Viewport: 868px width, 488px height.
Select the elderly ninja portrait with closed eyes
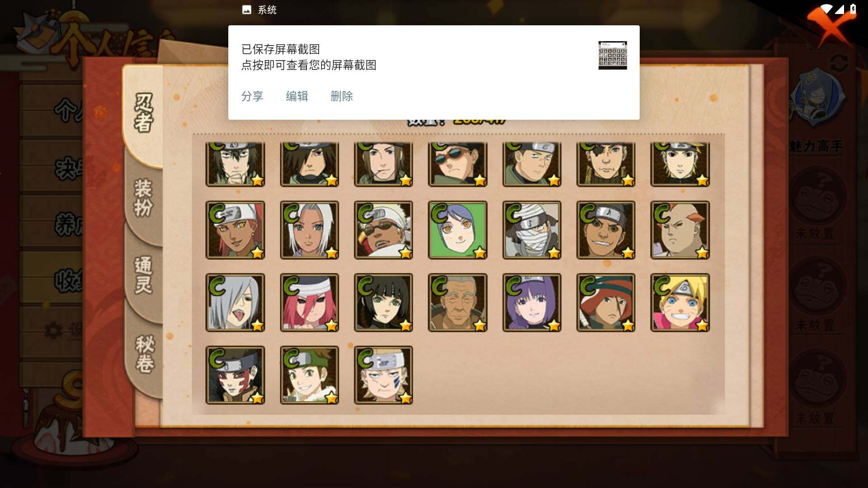pos(458,302)
